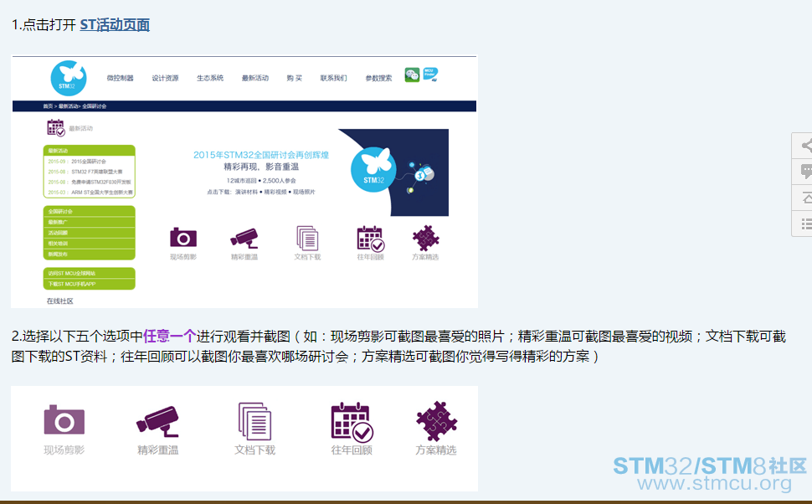
Task: Click the small calendar-check icon above 往年回顾 in the webpage screenshot
Action: [370, 239]
